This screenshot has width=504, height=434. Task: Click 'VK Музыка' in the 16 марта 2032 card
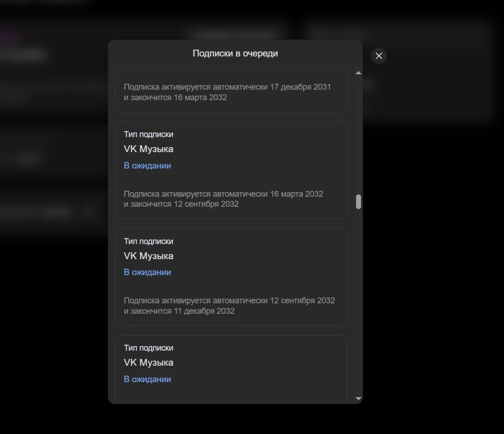click(148, 149)
